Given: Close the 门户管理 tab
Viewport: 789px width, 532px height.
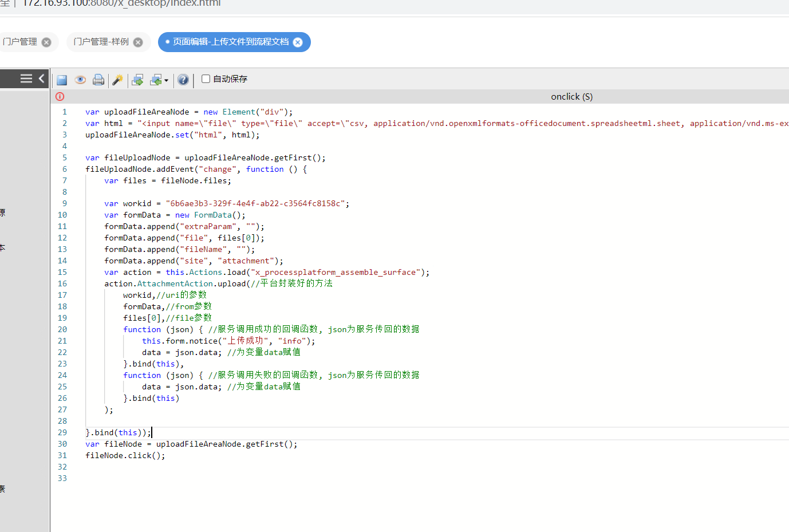Looking at the screenshot, I should pyautogui.click(x=46, y=42).
